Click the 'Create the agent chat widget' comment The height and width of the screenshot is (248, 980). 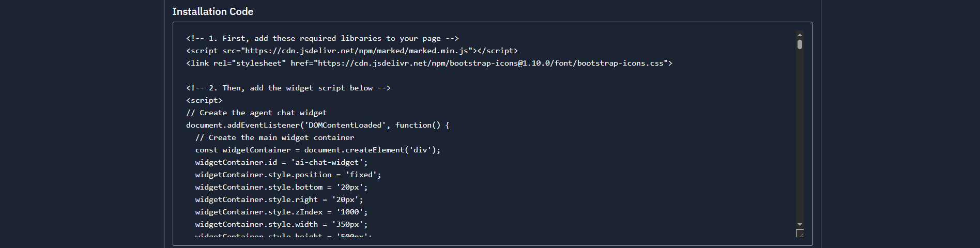point(256,113)
